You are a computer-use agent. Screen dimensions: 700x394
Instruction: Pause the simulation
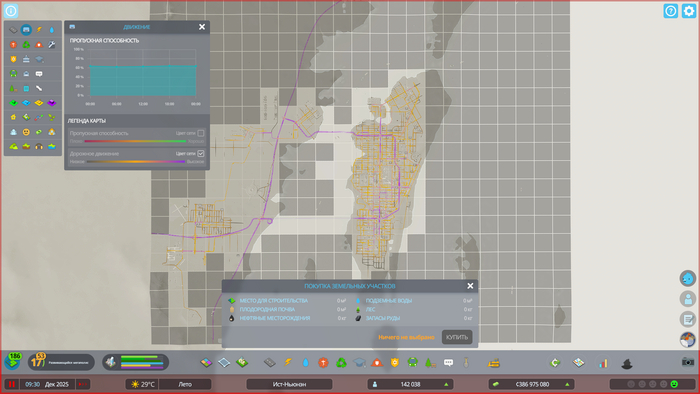pyautogui.click(x=12, y=384)
